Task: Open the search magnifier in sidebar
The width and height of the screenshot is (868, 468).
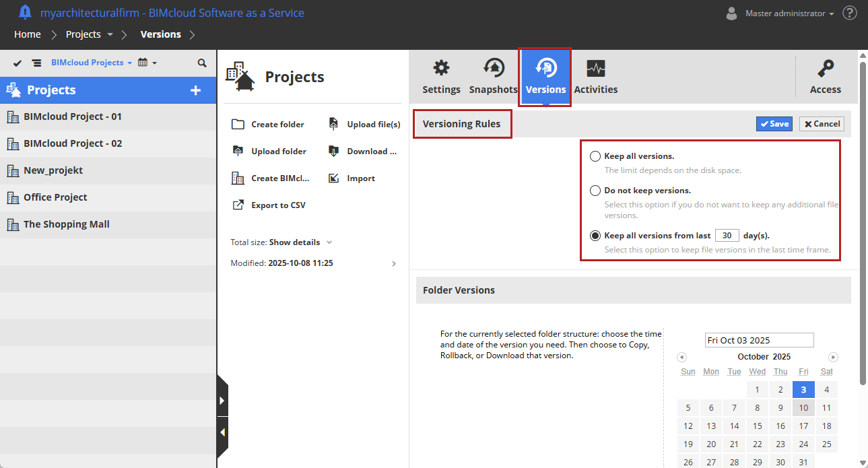Action: [202, 63]
